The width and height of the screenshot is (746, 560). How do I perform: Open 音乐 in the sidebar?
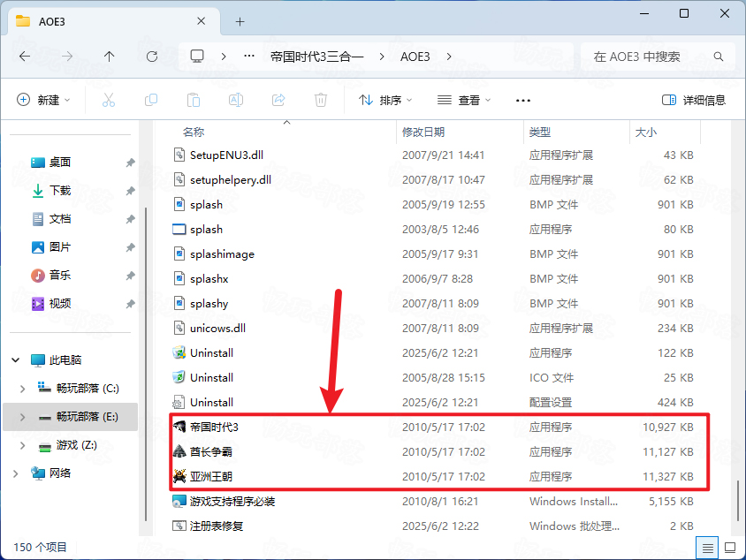60,276
